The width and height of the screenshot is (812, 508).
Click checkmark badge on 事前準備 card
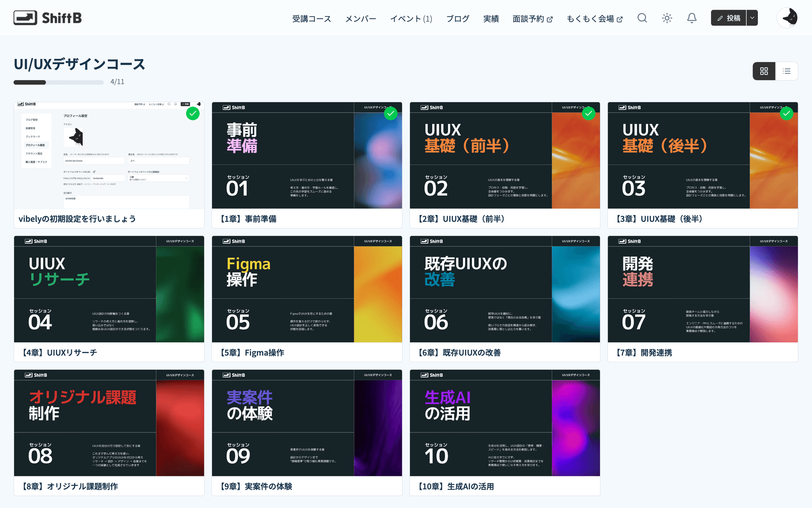point(391,113)
